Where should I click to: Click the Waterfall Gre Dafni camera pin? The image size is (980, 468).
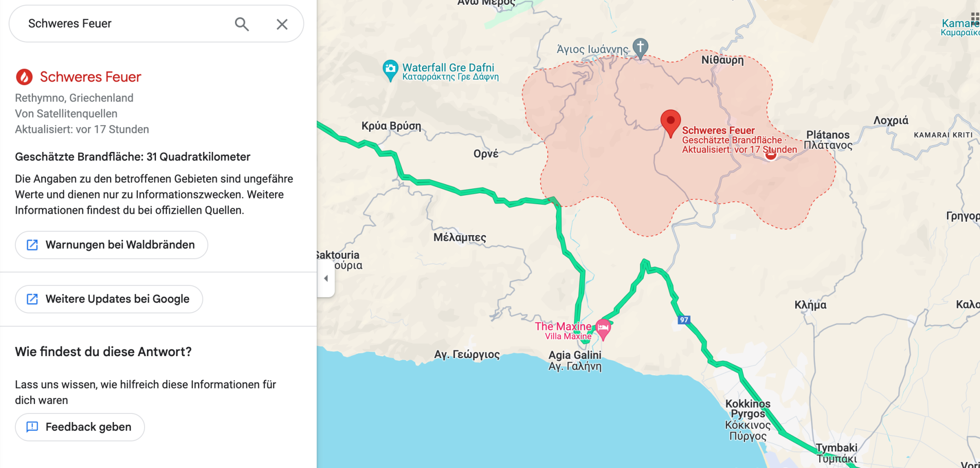[390, 70]
